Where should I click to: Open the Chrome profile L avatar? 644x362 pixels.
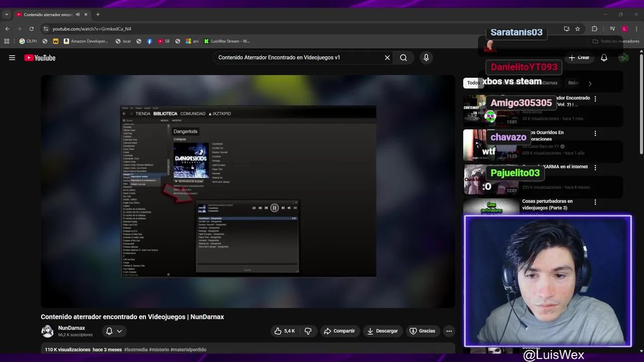(x=624, y=29)
